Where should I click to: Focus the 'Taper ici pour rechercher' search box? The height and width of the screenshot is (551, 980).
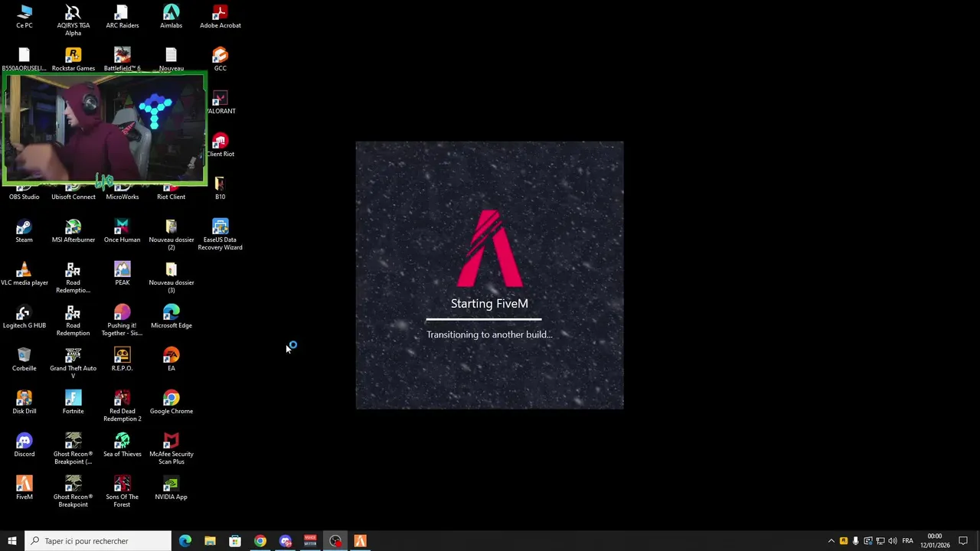pos(98,541)
